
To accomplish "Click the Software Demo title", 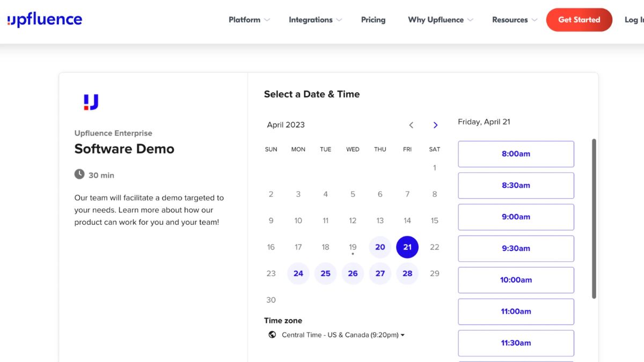I will point(125,149).
